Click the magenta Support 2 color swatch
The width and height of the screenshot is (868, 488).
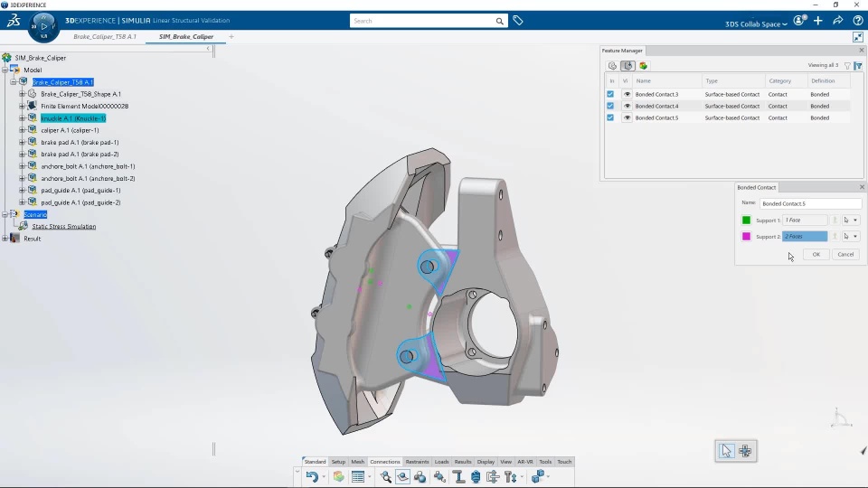746,236
